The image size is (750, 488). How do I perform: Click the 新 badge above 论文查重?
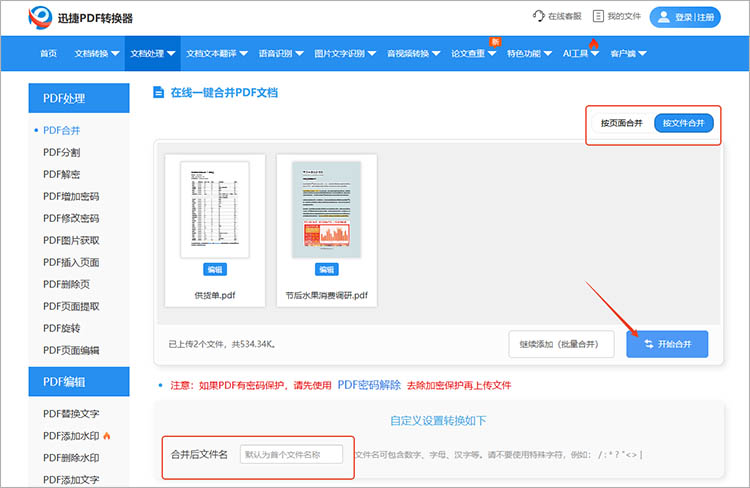pos(495,42)
